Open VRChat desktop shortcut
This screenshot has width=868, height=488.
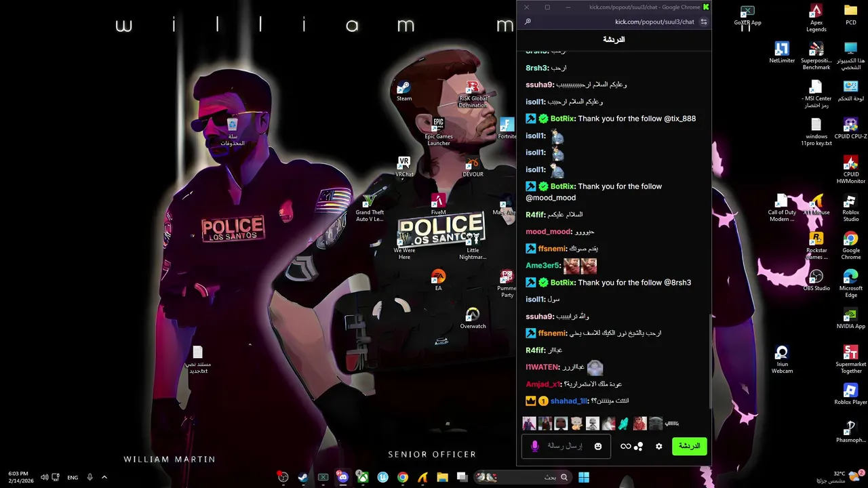[404, 167]
